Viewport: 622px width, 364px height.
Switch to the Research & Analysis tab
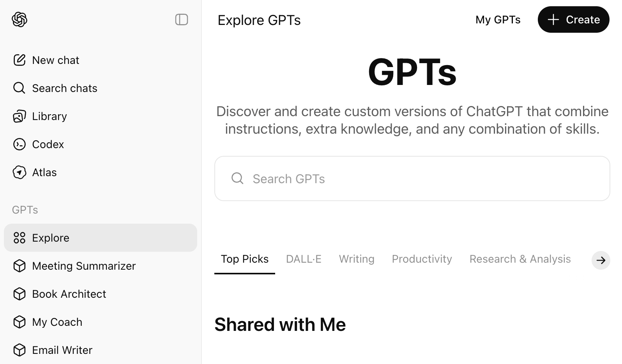520,259
